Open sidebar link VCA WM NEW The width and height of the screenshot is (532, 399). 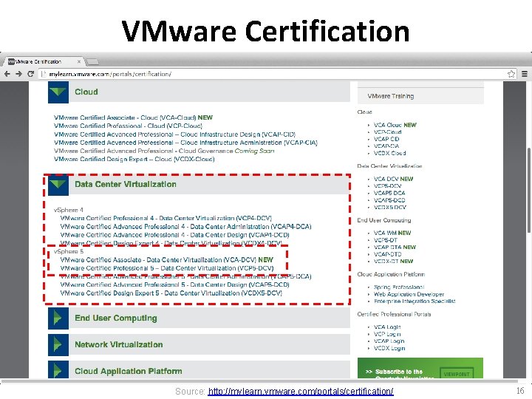point(392,233)
